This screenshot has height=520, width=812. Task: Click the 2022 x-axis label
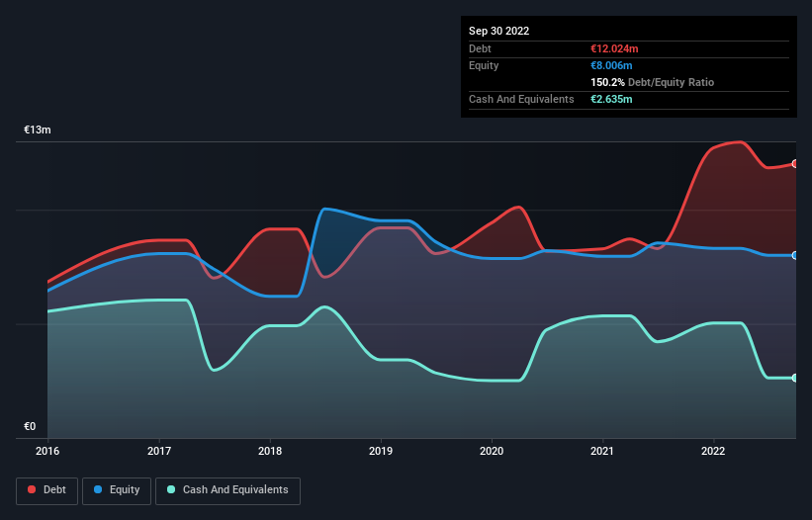coord(713,451)
